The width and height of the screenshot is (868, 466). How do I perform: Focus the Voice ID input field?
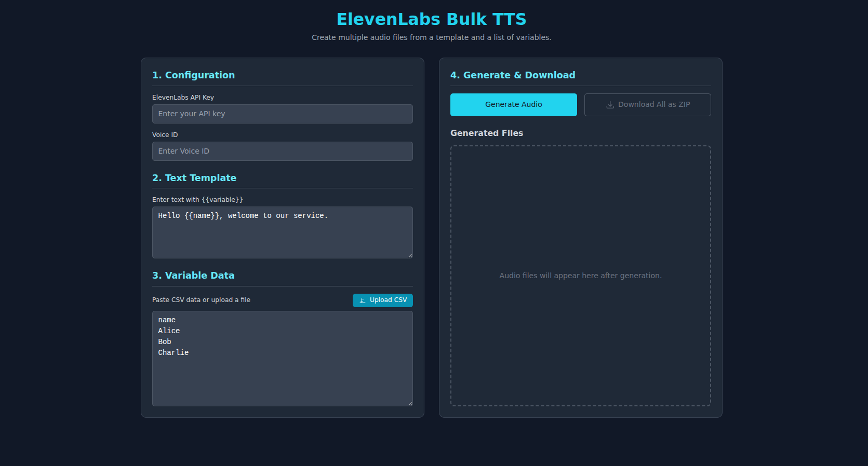point(282,151)
